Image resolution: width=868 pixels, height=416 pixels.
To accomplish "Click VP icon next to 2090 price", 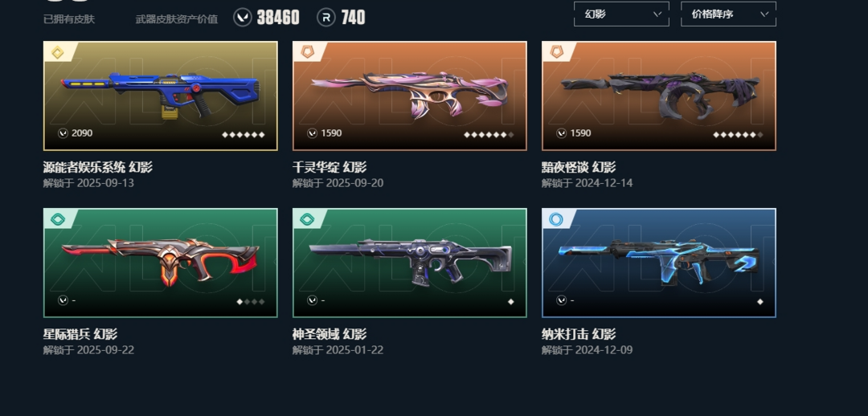I will (x=63, y=133).
